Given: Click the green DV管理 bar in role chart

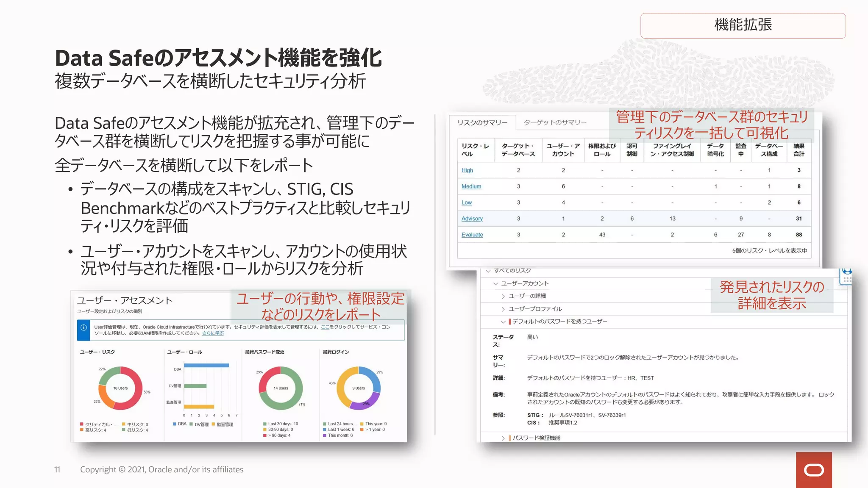Looking at the screenshot, I should (195, 386).
